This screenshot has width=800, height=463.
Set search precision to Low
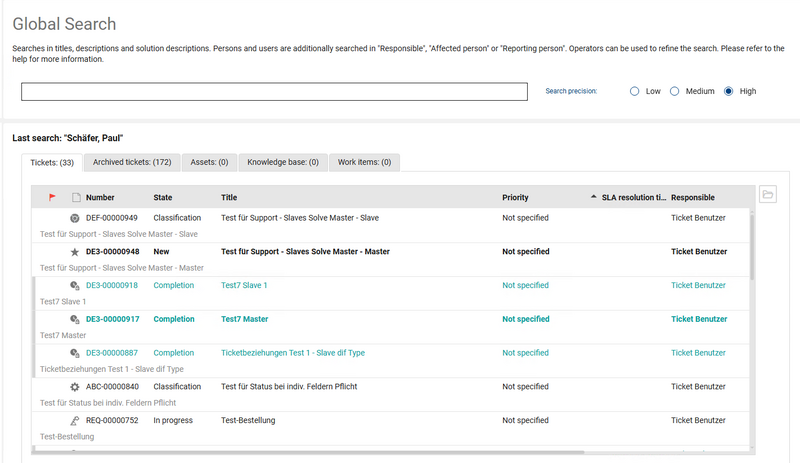tap(634, 91)
